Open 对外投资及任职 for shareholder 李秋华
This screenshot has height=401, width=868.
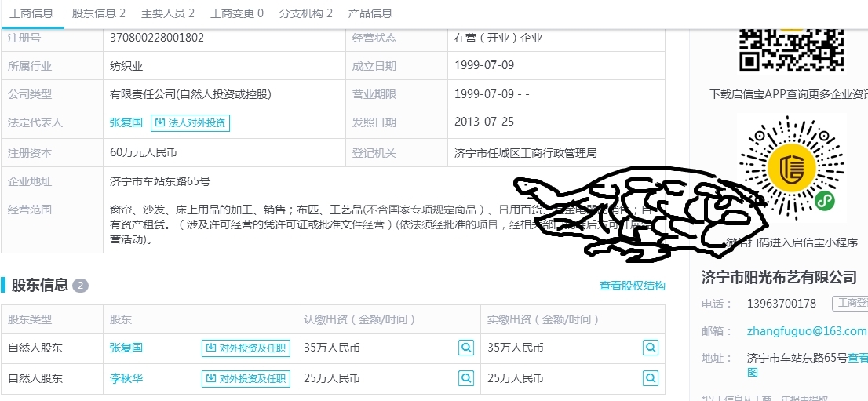tap(246, 378)
